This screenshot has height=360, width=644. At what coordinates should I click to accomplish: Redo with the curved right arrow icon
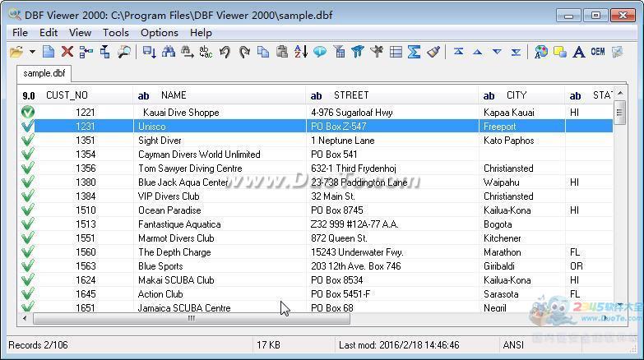(x=244, y=52)
